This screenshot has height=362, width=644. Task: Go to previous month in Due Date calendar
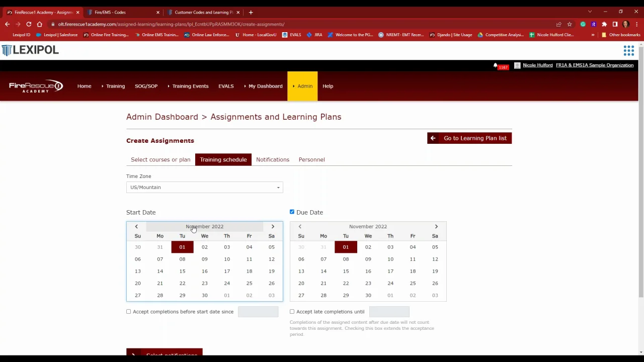[300, 227]
